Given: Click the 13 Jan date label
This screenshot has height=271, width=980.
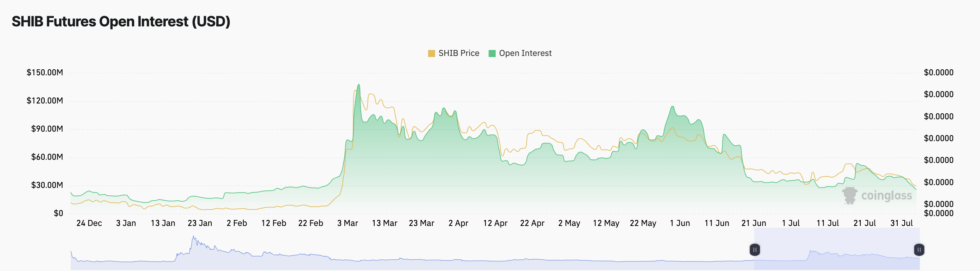Looking at the screenshot, I should point(163,223).
